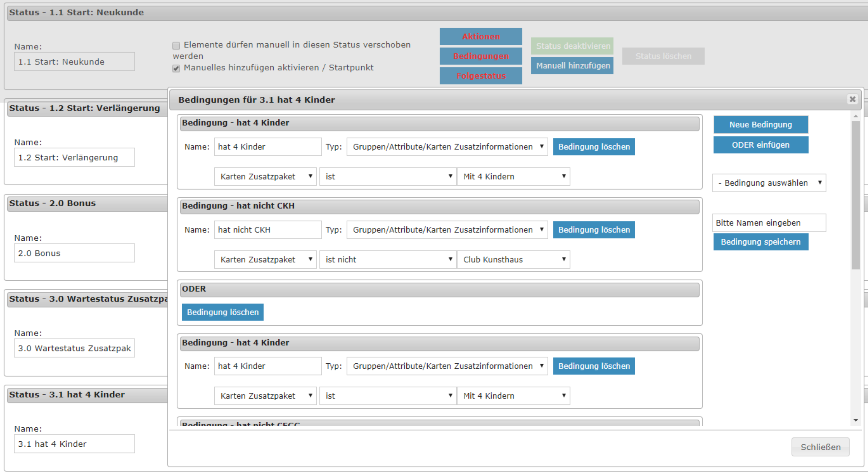This screenshot has height=476, width=868.
Task: Delete the first 'hat 4 Kinder' condition
Action: [x=594, y=147]
